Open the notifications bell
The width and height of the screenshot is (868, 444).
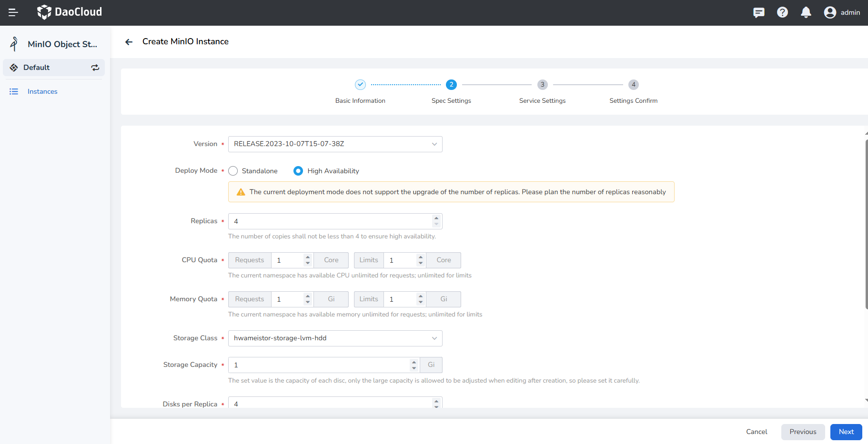[x=806, y=12]
